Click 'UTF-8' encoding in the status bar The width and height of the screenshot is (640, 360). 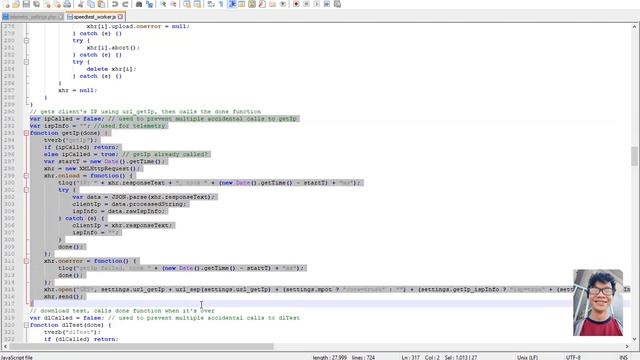pos(573,358)
